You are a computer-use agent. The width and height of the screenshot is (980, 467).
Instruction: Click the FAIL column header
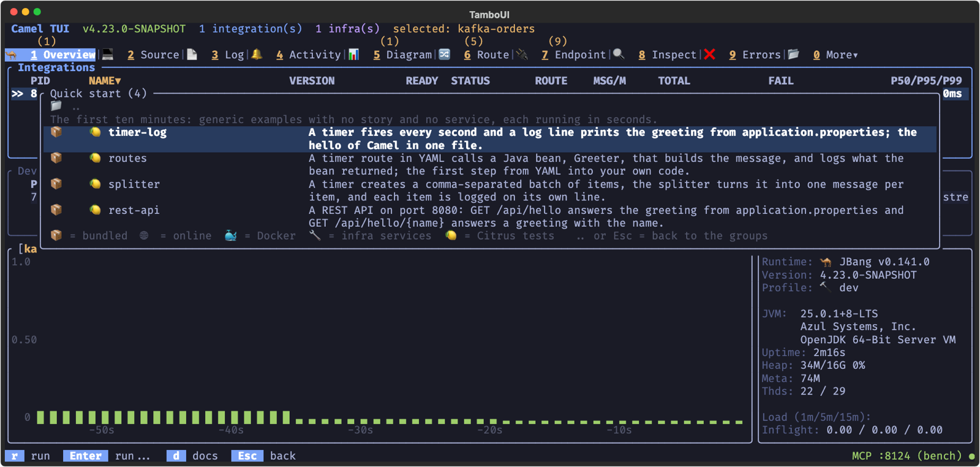[x=781, y=80]
